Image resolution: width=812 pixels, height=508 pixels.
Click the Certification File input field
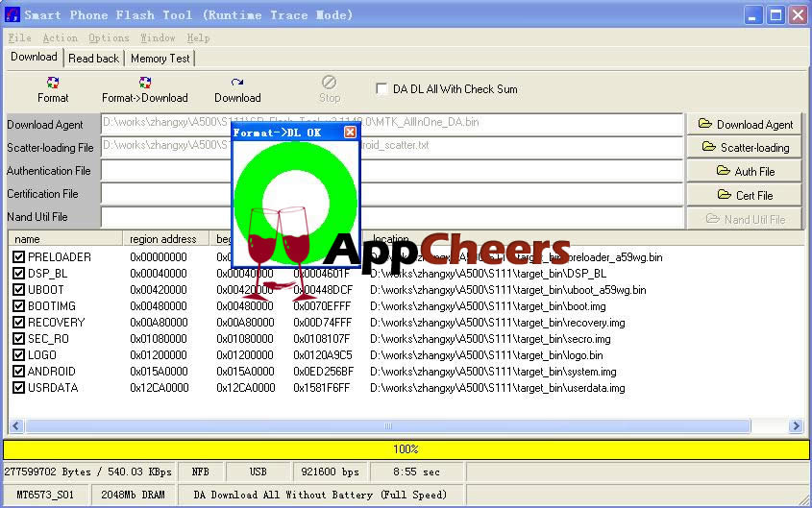(392, 193)
